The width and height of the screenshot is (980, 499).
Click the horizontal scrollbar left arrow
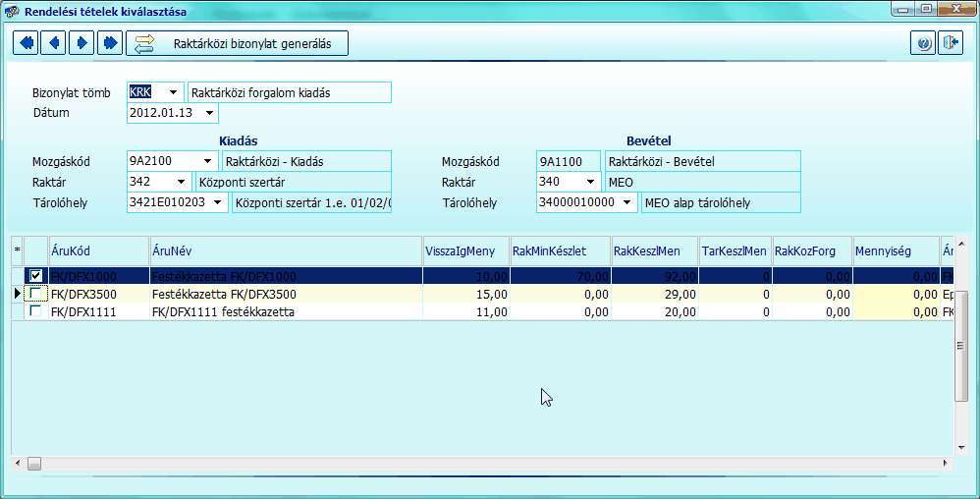point(17,464)
